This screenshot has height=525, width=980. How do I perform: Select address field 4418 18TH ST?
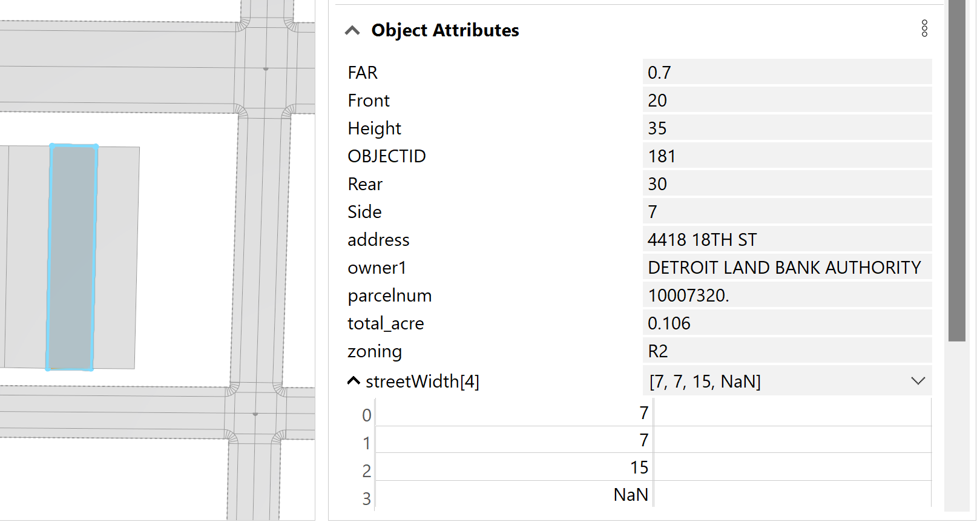coord(786,240)
